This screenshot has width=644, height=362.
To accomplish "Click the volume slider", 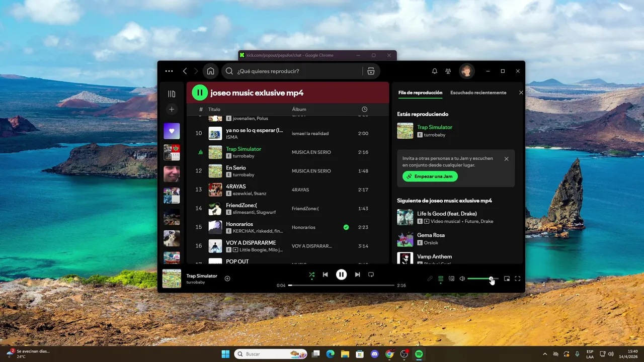I will (x=483, y=279).
